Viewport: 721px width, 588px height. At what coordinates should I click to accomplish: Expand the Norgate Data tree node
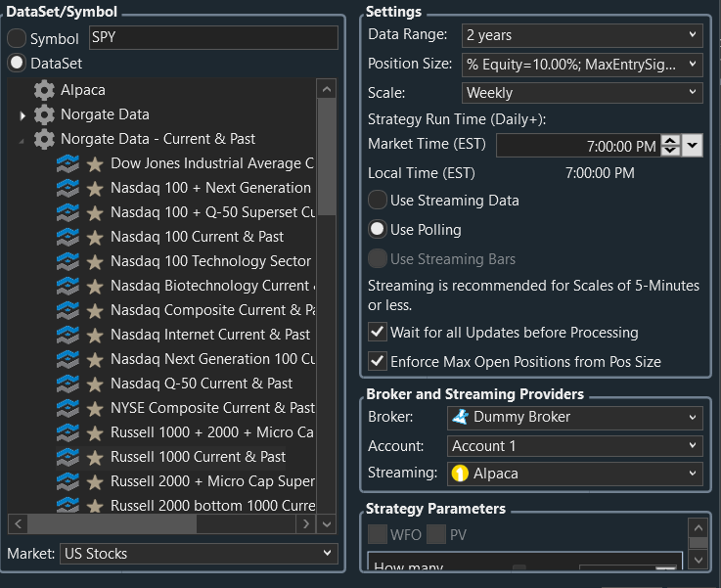pyautogui.click(x=23, y=114)
